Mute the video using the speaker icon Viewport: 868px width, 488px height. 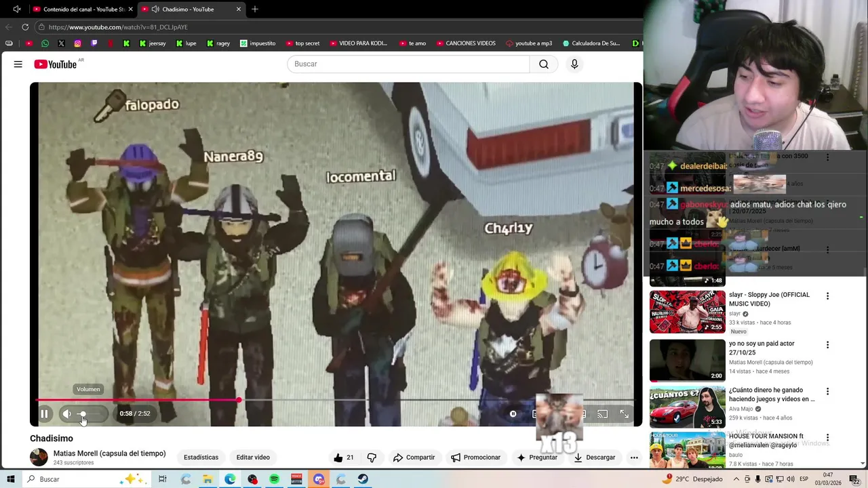pyautogui.click(x=66, y=413)
